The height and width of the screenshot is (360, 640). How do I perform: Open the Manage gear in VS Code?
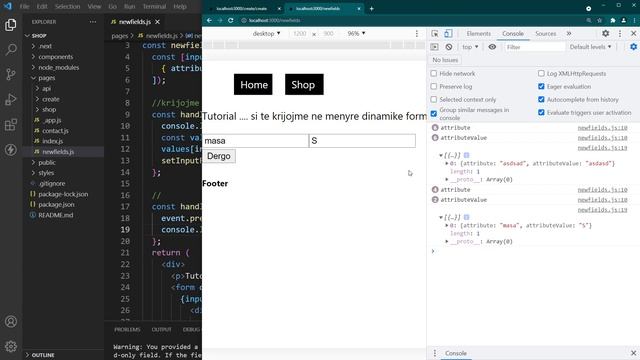[x=11, y=346]
